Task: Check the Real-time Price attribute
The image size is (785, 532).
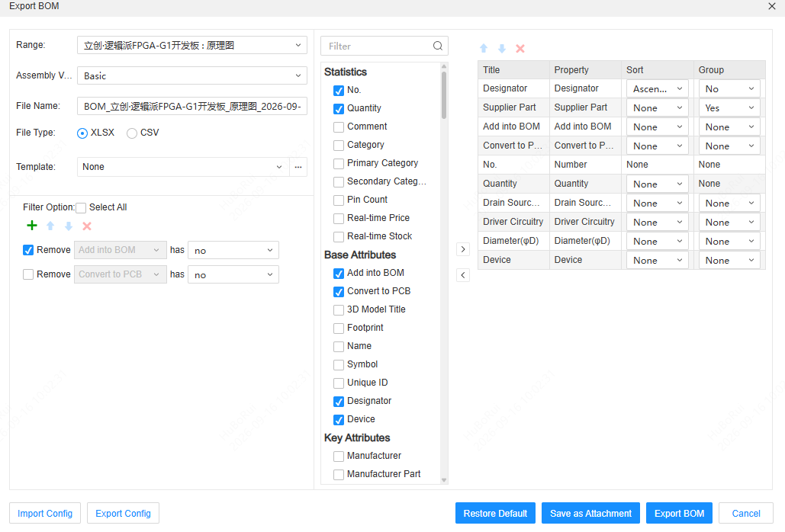Action: coord(339,218)
